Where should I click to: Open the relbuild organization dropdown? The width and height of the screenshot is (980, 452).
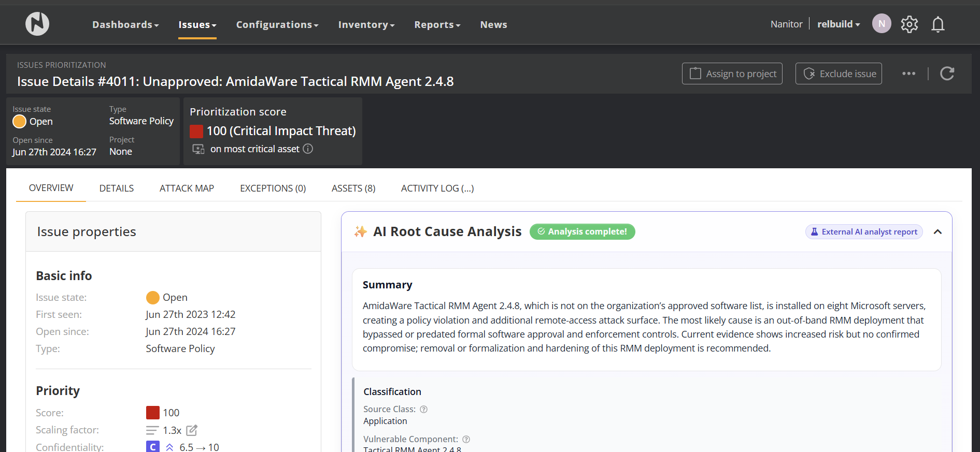point(838,24)
